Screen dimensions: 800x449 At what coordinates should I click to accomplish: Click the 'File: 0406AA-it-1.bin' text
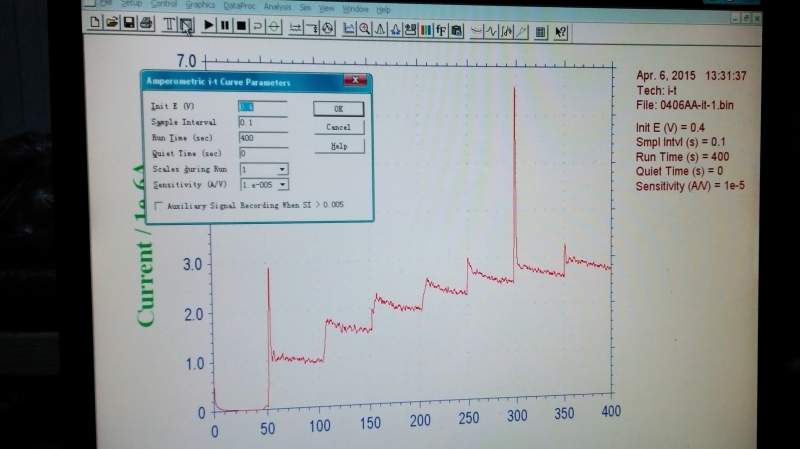coord(685,106)
